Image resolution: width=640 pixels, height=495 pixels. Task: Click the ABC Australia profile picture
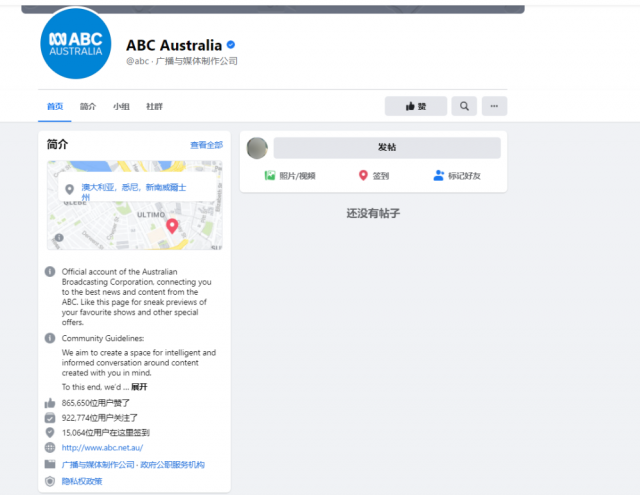point(76,43)
